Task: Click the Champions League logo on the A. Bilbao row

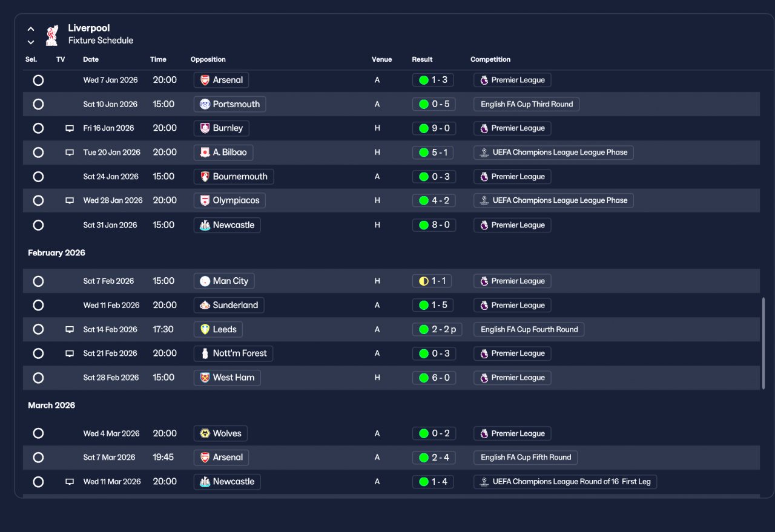Action: (x=484, y=153)
